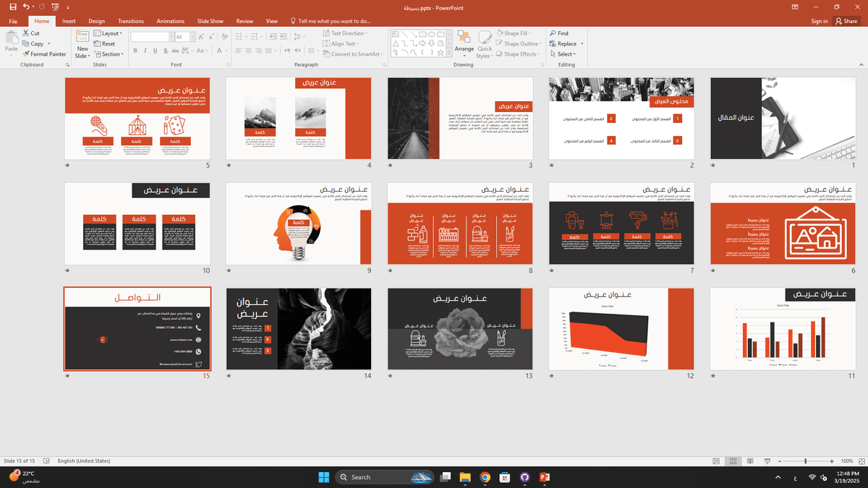868x488 pixels.
Task: Click the Sign in link
Action: tap(819, 21)
